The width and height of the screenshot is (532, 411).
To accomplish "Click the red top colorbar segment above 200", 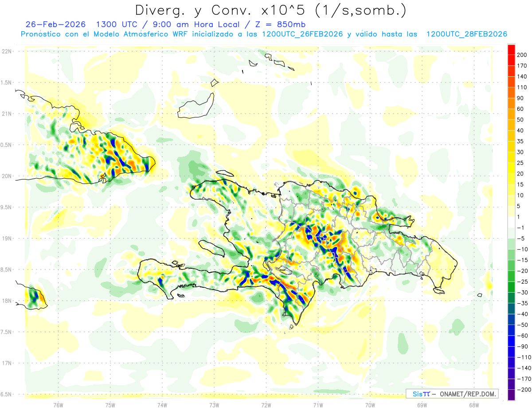I will (511, 50).
